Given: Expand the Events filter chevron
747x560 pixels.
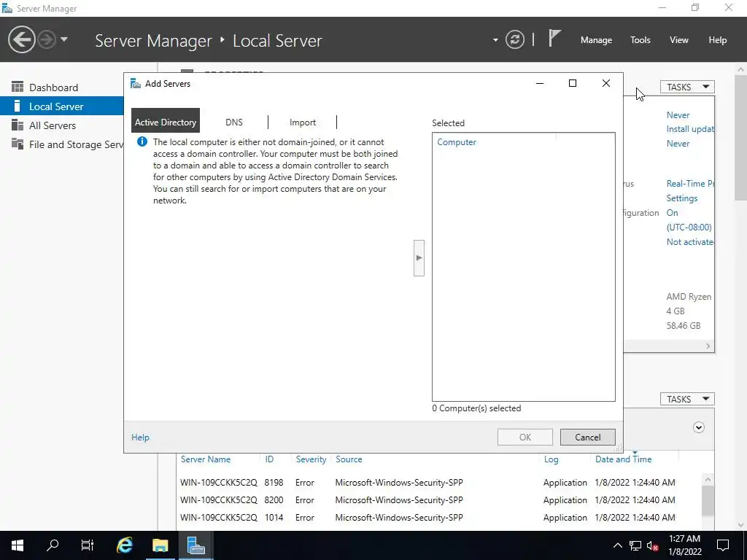Looking at the screenshot, I should (x=698, y=427).
